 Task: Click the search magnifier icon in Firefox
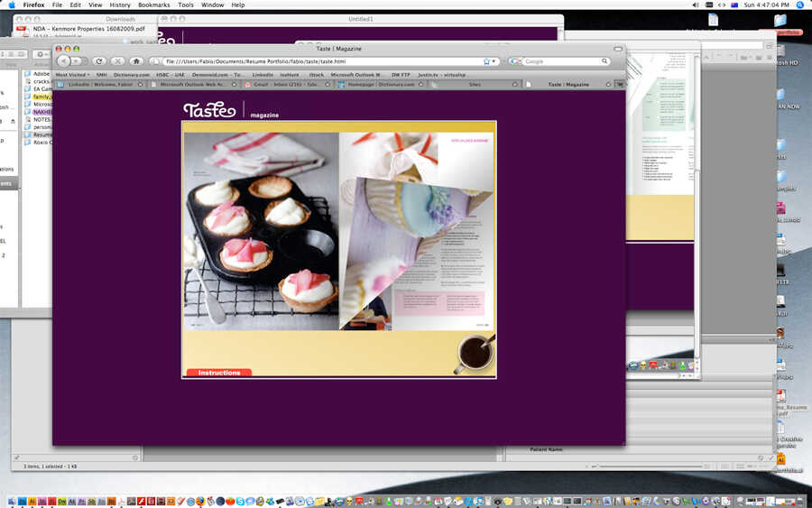[604, 61]
